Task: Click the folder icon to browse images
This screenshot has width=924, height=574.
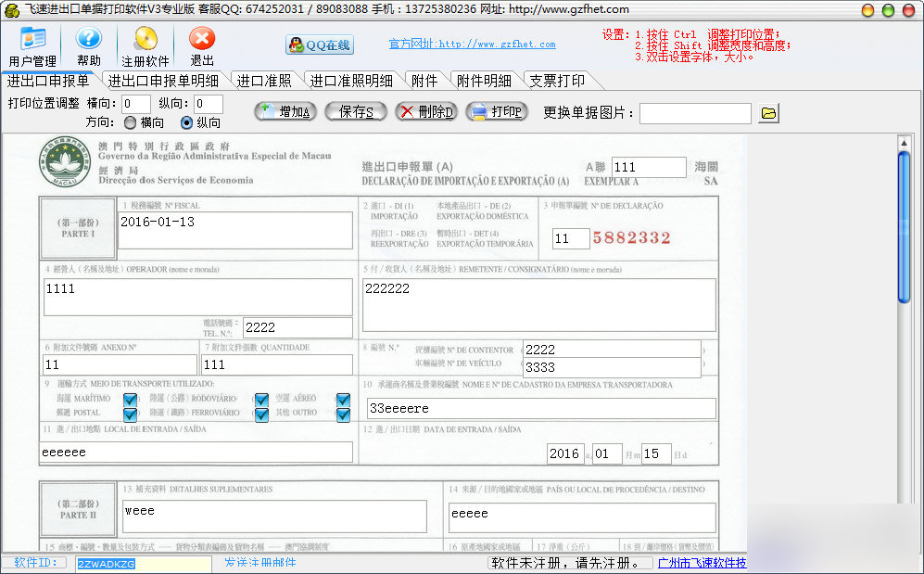Action: tap(768, 113)
